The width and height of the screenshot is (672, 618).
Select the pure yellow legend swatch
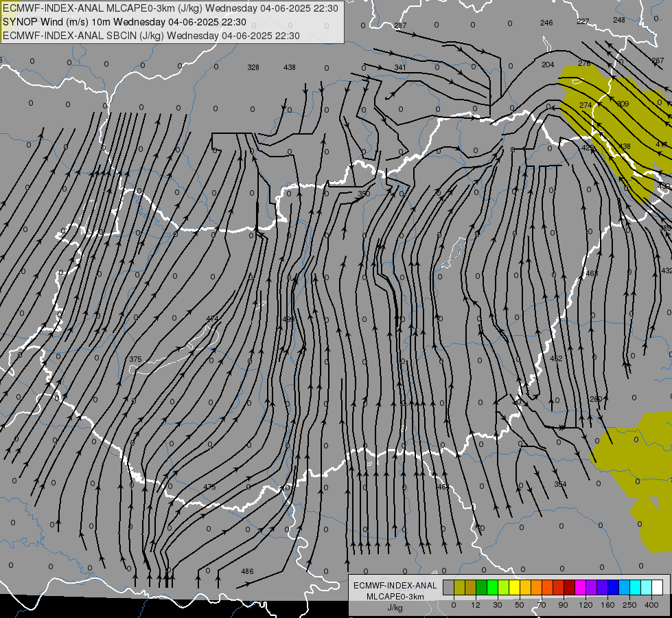coord(514,588)
